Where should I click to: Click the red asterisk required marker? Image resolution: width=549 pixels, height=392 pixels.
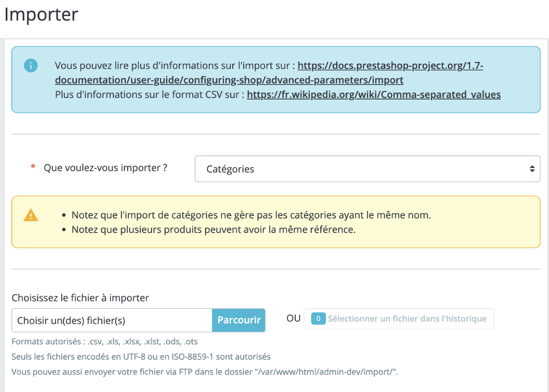tap(33, 168)
